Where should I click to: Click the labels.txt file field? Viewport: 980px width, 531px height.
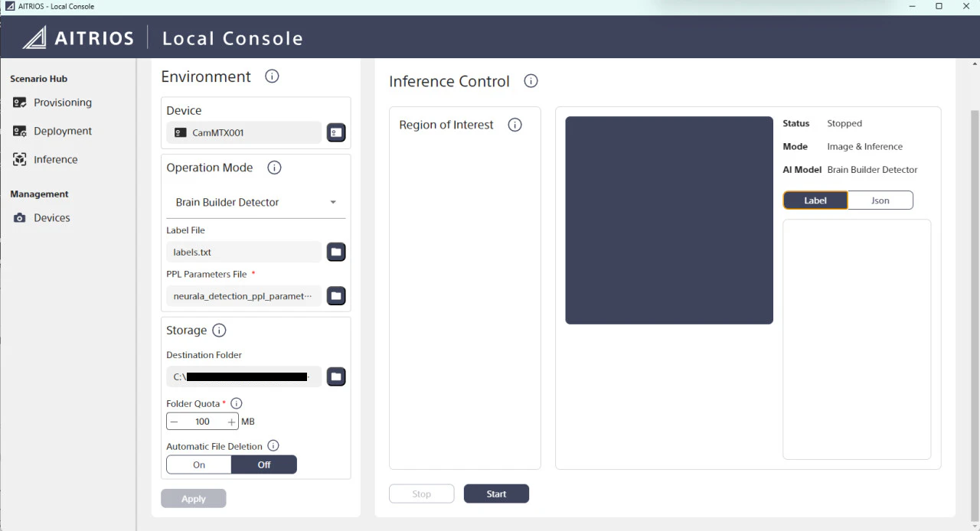[x=244, y=252]
